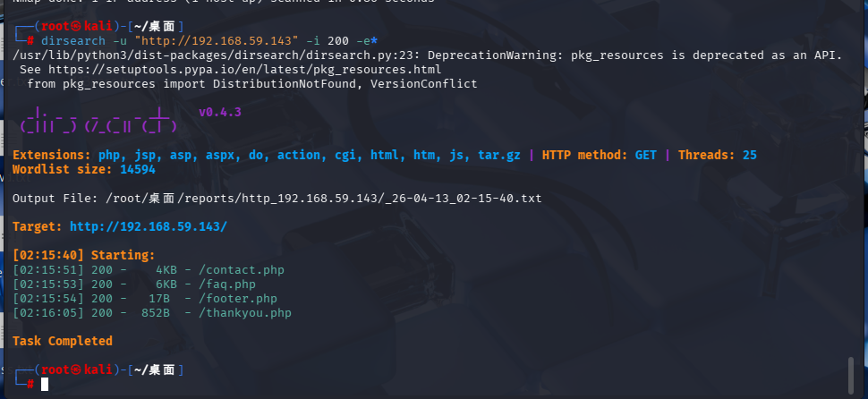Click the Task Completed message
The width and height of the screenshot is (868, 399).
(63, 341)
